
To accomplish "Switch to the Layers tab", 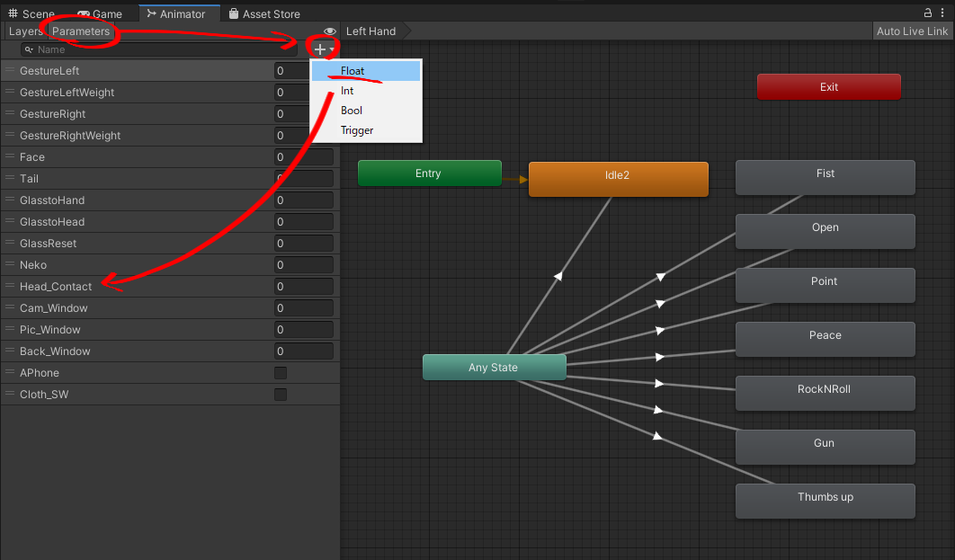I will (25, 31).
